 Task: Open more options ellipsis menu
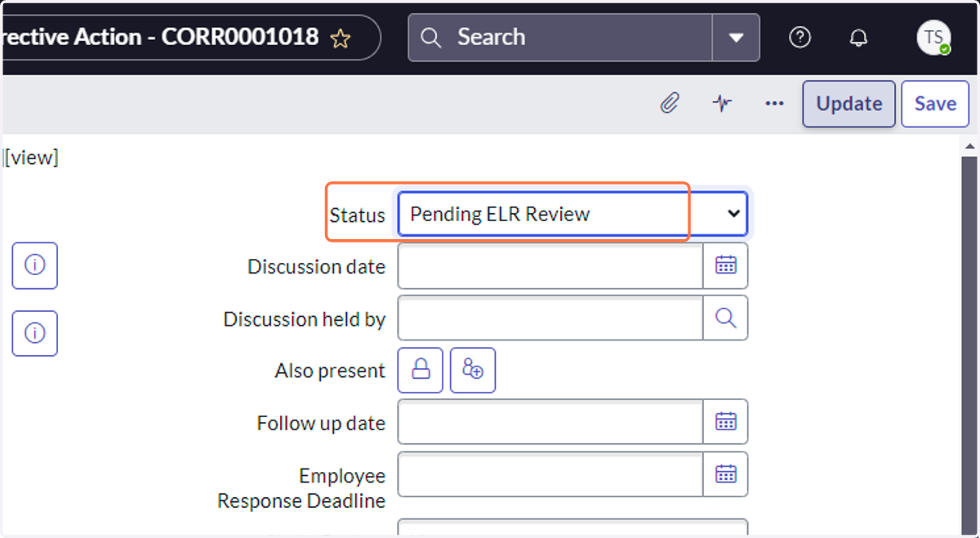774,104
